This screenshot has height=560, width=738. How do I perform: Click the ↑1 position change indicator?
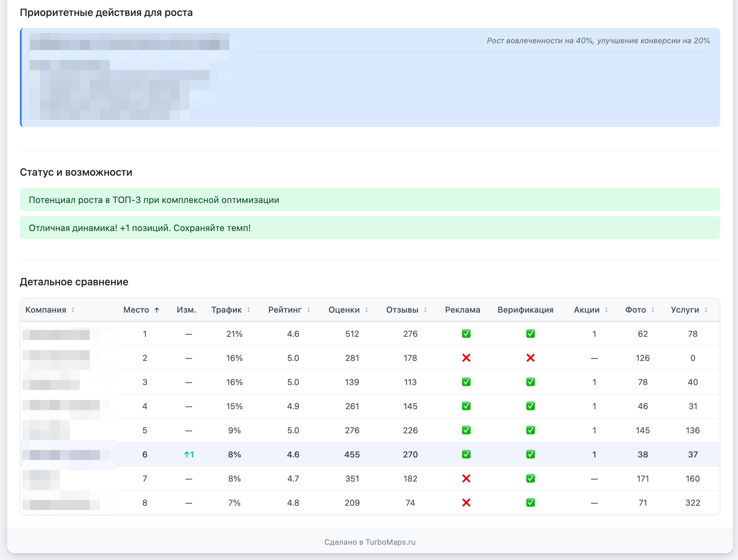coord(189,454)
